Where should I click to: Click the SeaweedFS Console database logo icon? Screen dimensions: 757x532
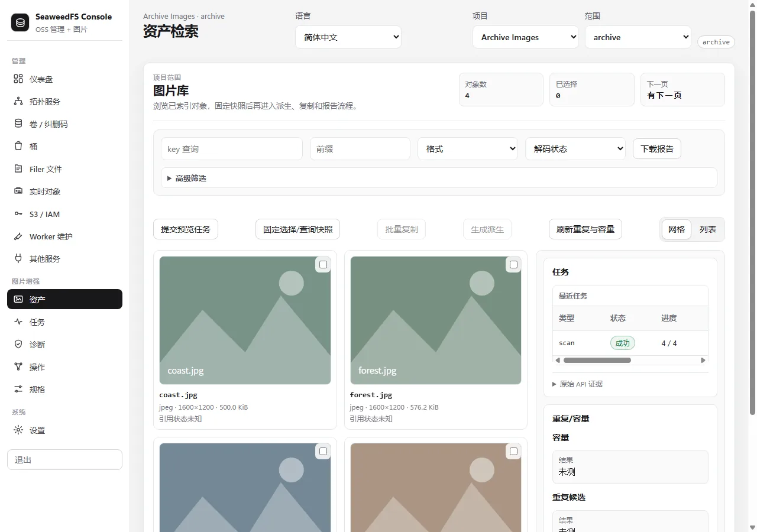click(x=20, y=22)
